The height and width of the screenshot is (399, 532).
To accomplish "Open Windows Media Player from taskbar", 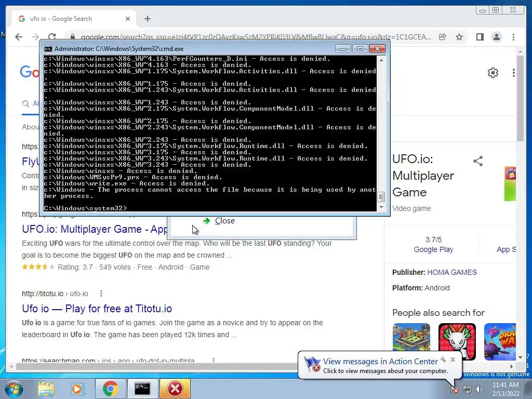I will 77,389.
